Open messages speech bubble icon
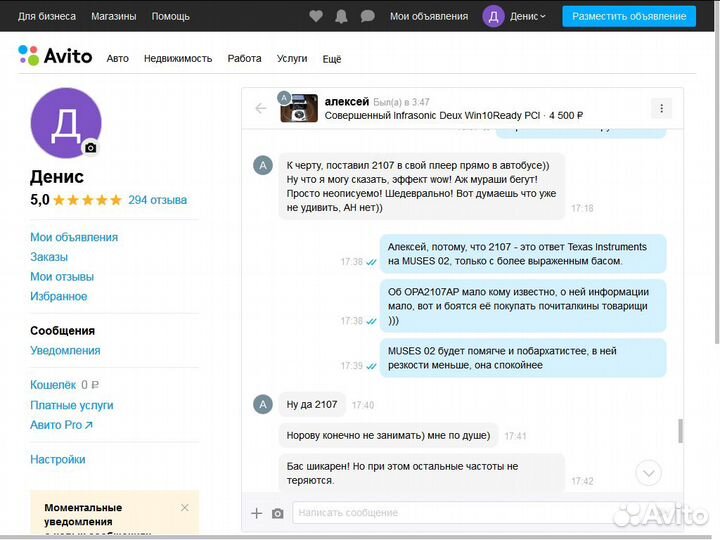 tap(367, 16)
